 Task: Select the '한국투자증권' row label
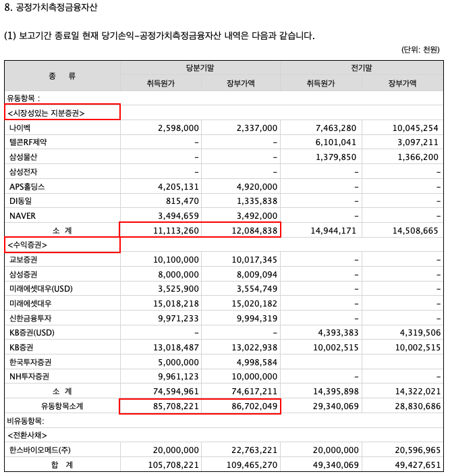30,362
